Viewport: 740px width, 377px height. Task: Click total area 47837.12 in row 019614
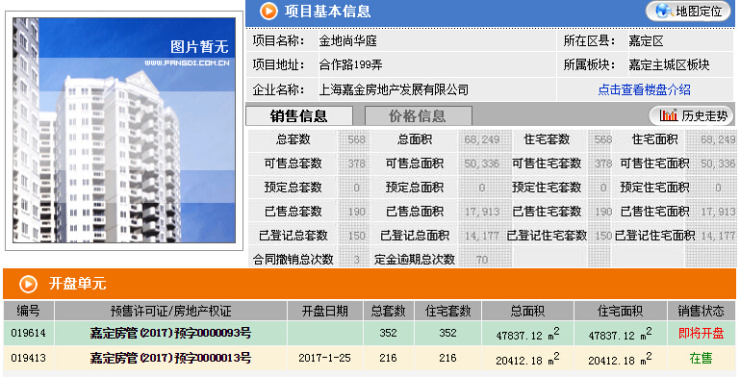pyautogui.click(x=527, y=334)
